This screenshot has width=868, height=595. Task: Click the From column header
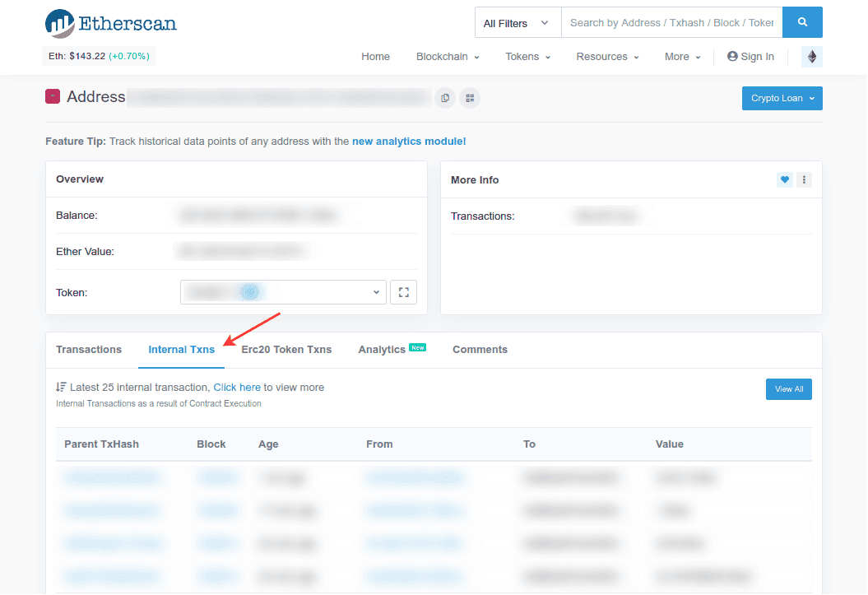point(379,444)
